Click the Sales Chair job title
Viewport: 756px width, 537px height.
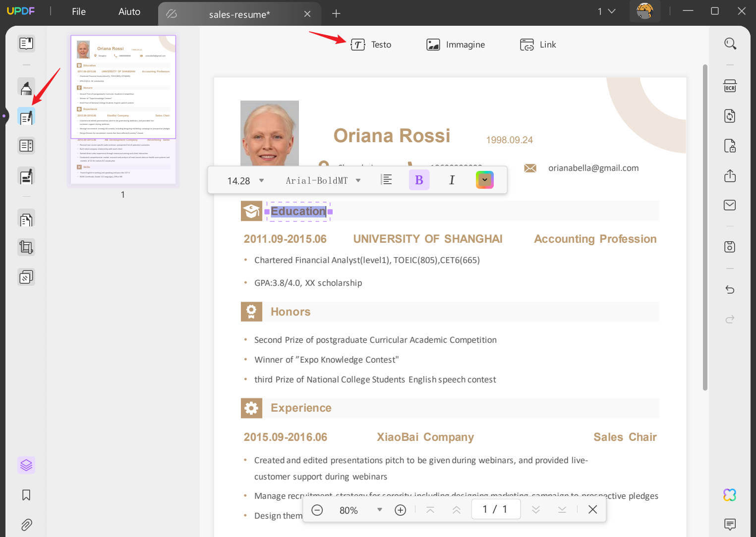click(625, 437)
